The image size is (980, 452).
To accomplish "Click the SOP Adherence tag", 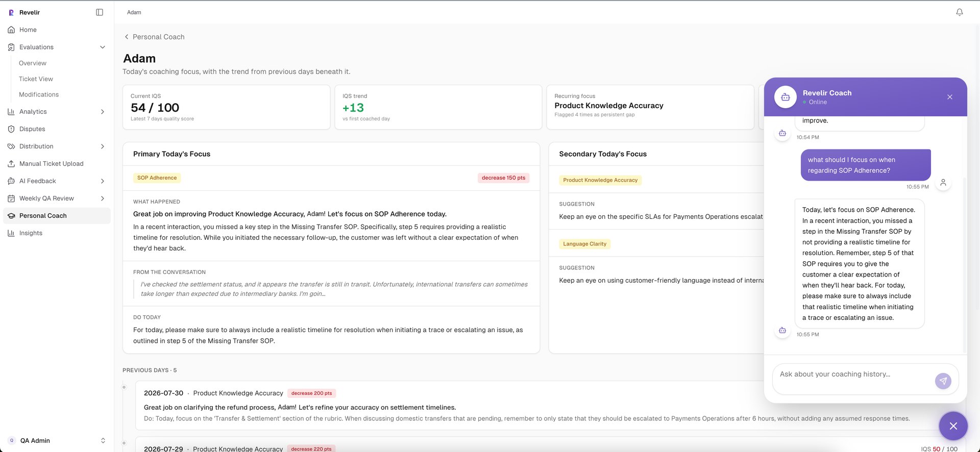I will tap(157, 178).
